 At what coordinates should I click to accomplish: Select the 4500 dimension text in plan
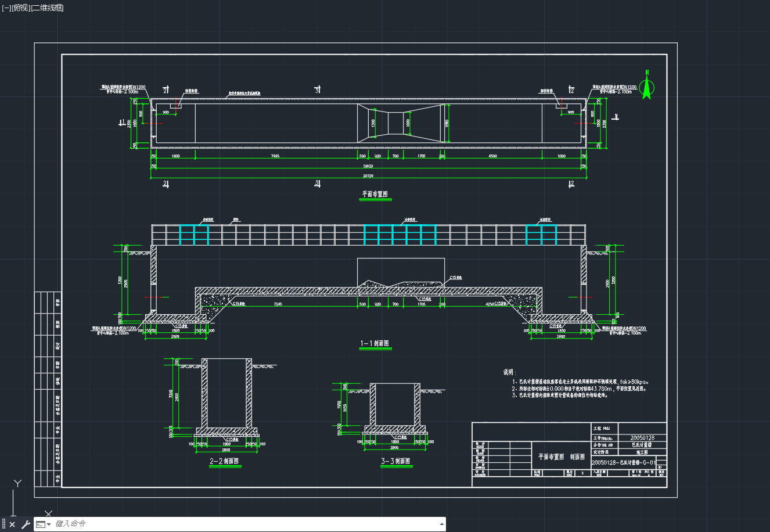coord(492,156)
